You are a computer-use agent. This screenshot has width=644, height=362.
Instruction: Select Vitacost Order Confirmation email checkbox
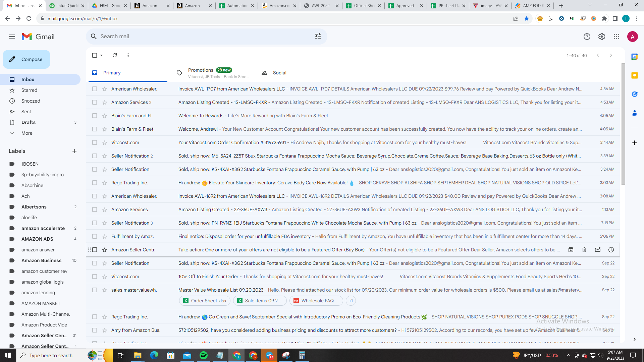(x=95, y=142)
